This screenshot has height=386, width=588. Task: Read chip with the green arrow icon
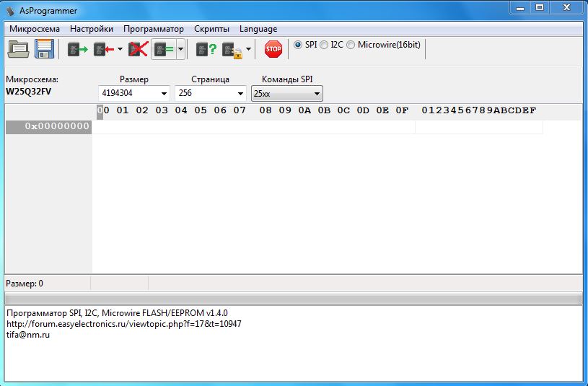coord(77,49)
